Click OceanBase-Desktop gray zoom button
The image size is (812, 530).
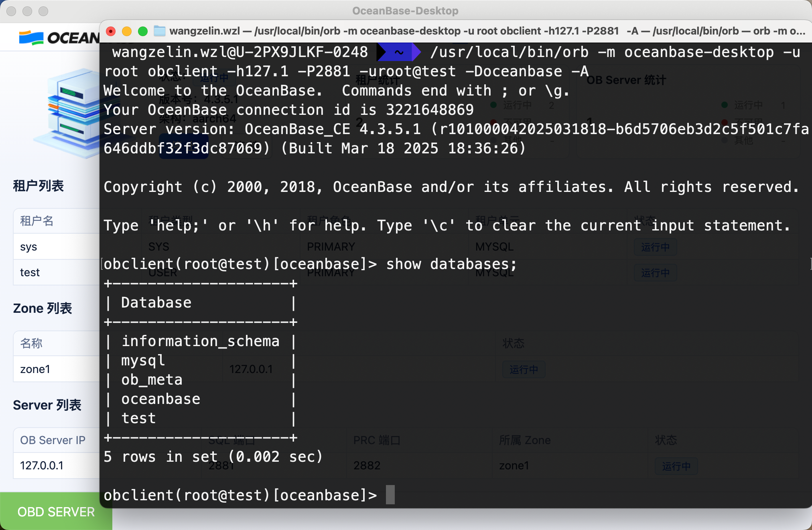tap(43, 11)
